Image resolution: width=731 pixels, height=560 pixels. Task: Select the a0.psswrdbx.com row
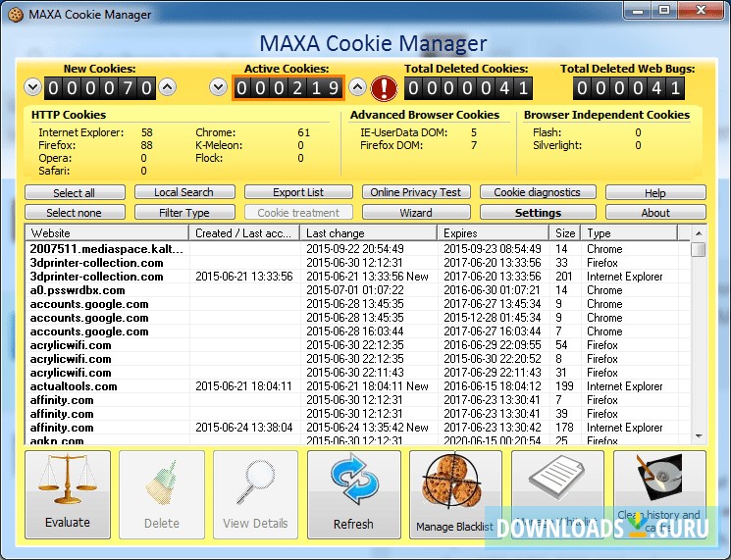point(357,290)
